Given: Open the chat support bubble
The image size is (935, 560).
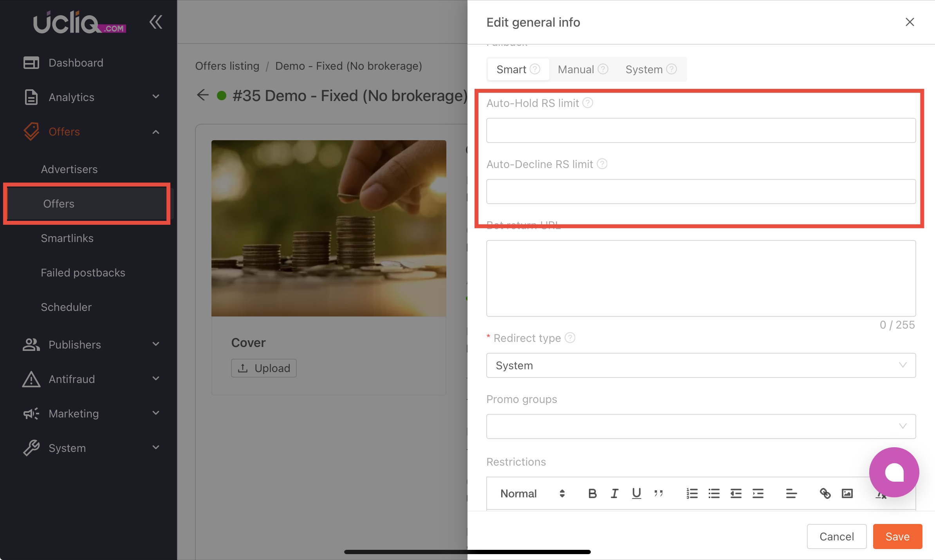Looking at the screenshot, I should tap(894, 472).
